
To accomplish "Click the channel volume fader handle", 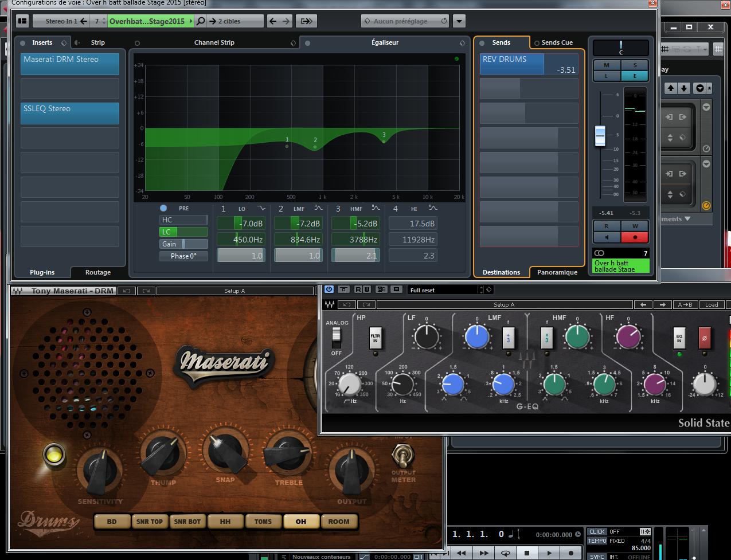I will (600, 135).
